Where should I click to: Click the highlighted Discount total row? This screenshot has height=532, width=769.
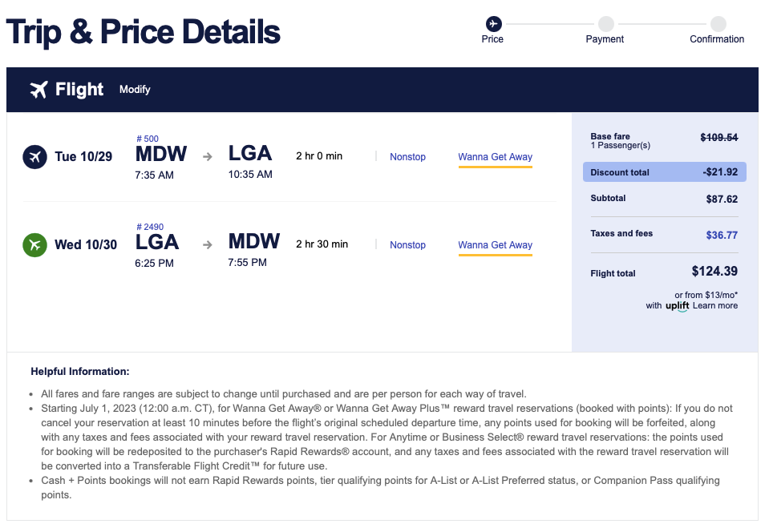pos(664,172)
